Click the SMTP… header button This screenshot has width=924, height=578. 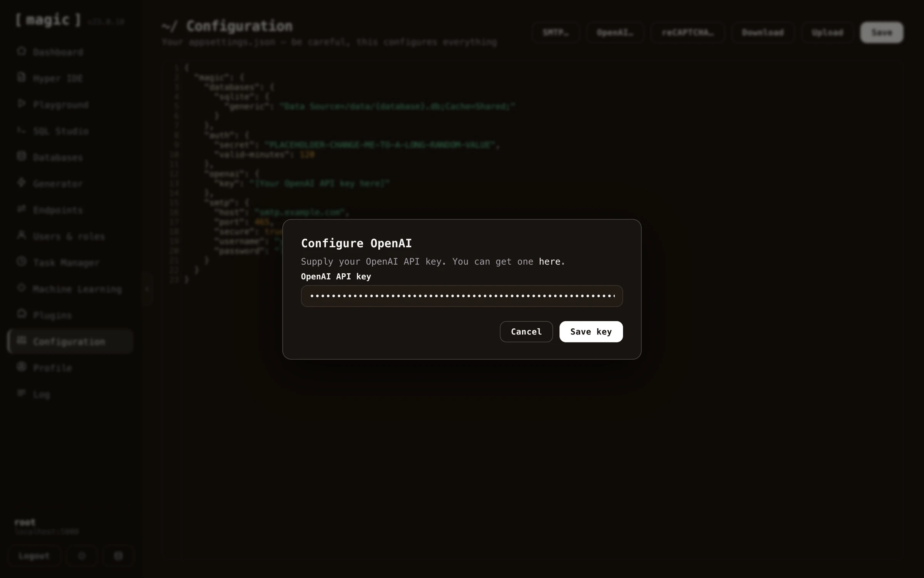click(x=556, y=32)
